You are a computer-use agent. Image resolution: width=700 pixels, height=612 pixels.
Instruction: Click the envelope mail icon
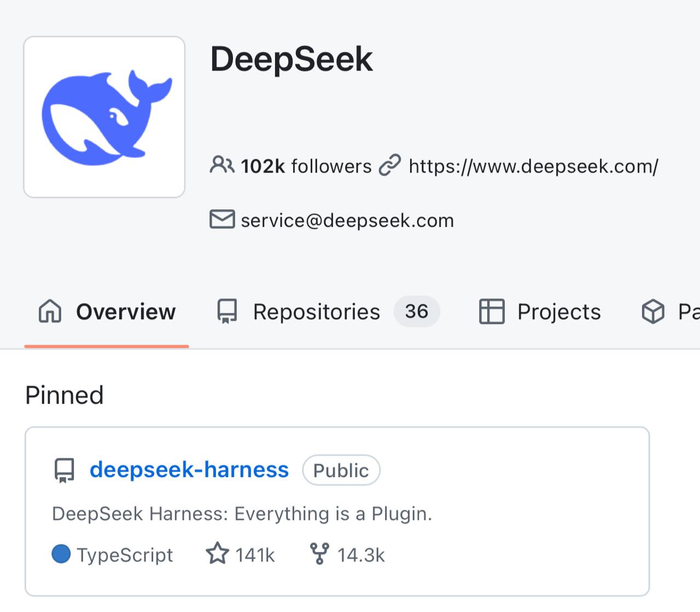222,219
